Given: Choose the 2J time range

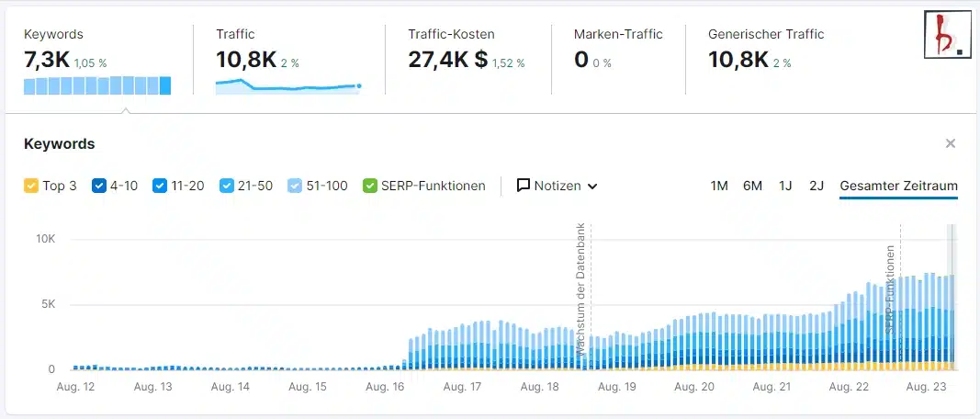Looking at the screenshot, I should point(817,186).
